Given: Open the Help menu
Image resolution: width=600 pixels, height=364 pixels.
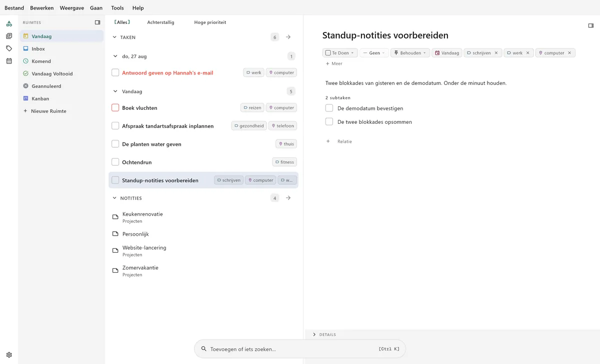Looking at the screenshot, I should (x=138, y=8).
